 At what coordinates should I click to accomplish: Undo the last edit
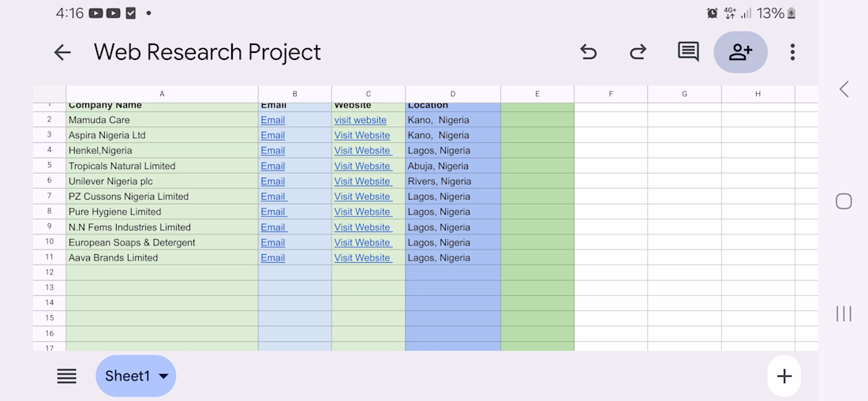point(588,52)
